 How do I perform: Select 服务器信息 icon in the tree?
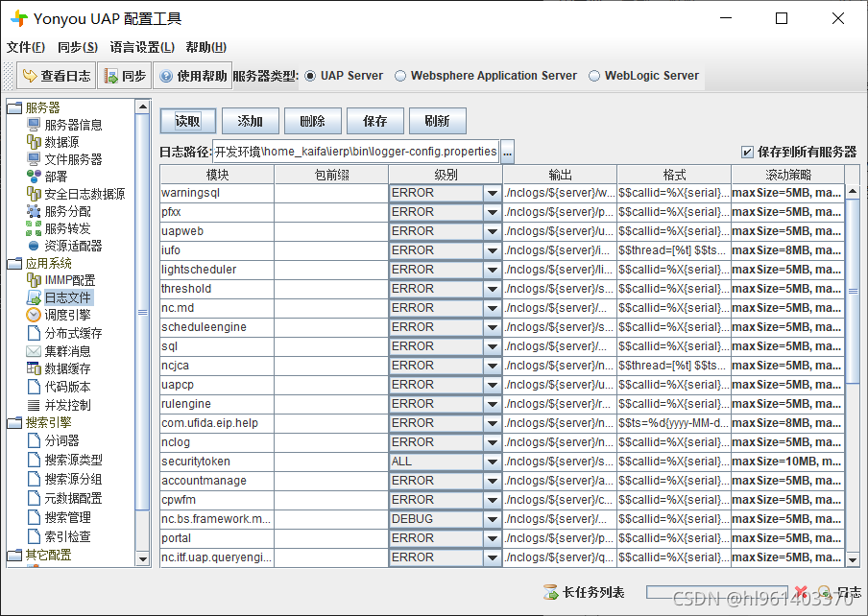34,125
